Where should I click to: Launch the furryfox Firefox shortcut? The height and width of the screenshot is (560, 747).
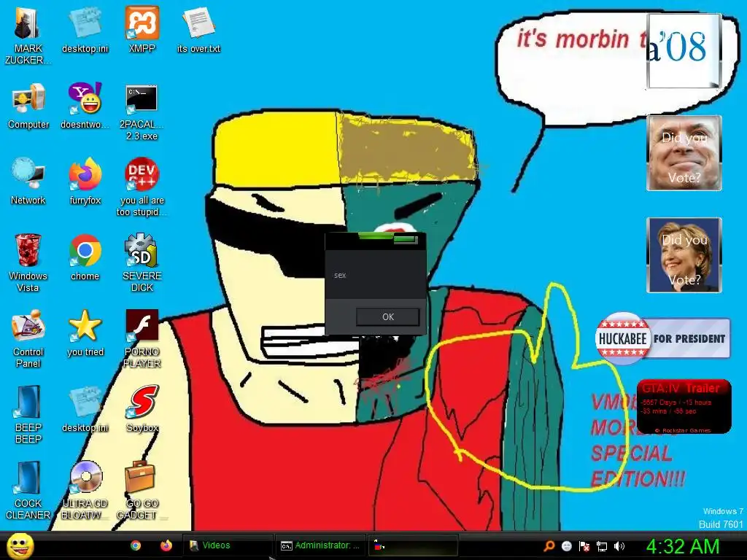(85, 182)
